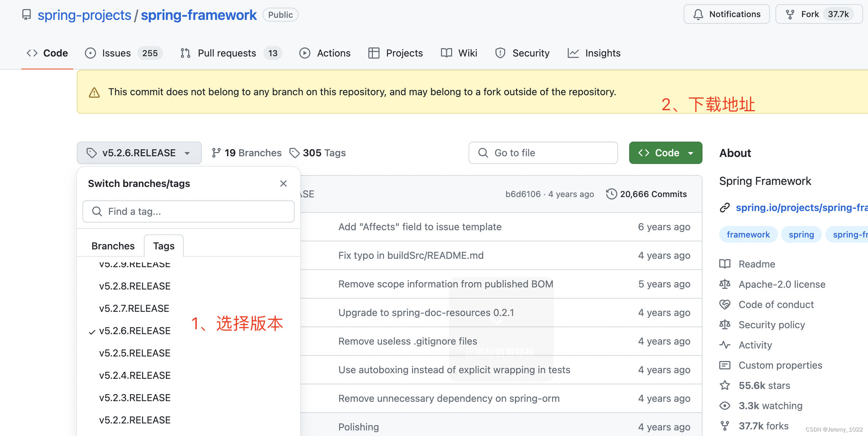The width and height of the screenshot is (868, 436).
Task: Open commit history clock icon
Action: (611, 194)
